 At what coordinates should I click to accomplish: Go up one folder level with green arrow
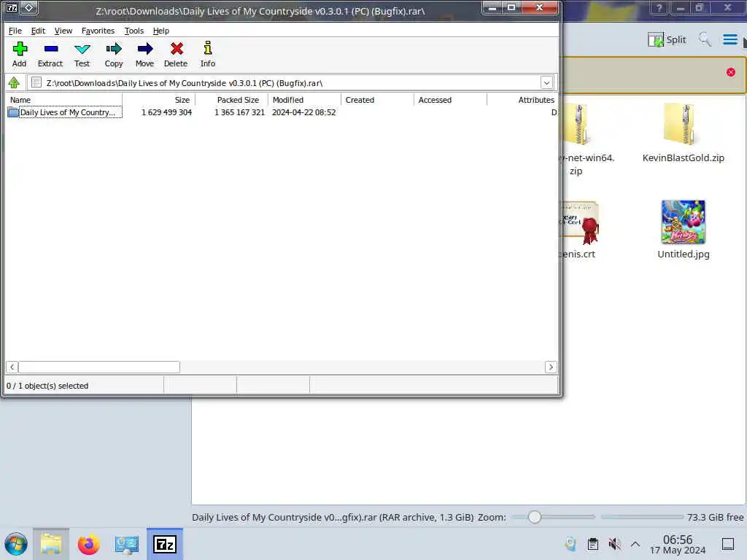click(14, 83)
